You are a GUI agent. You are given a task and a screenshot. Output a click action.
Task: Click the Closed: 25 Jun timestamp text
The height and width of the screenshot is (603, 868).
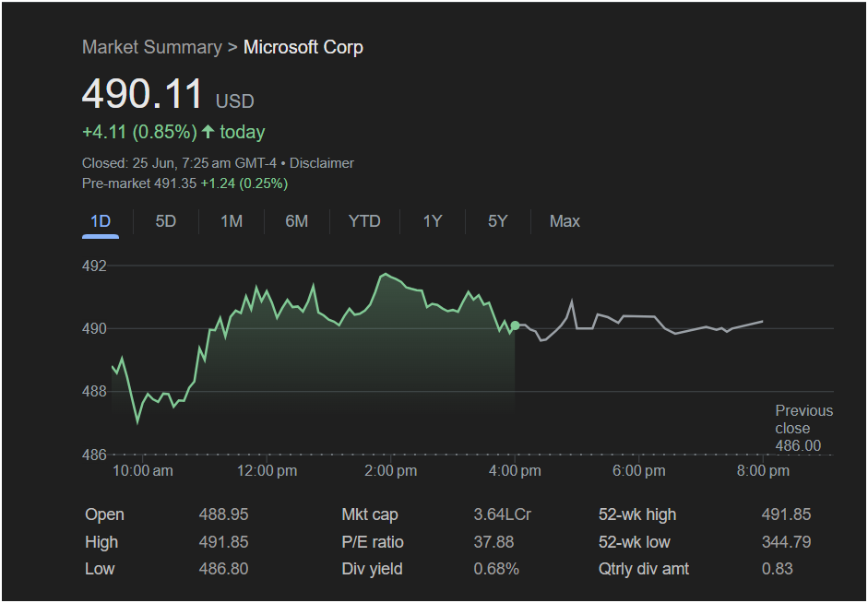pos(179,163)
